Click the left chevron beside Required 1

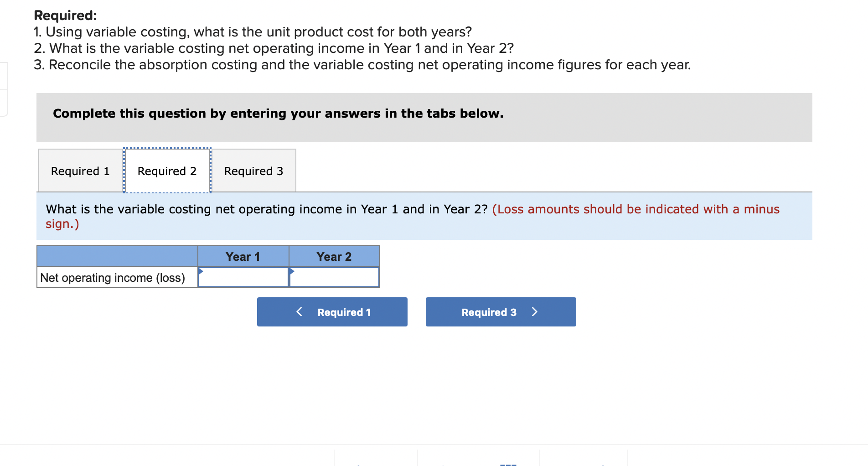tap(299, 312)
